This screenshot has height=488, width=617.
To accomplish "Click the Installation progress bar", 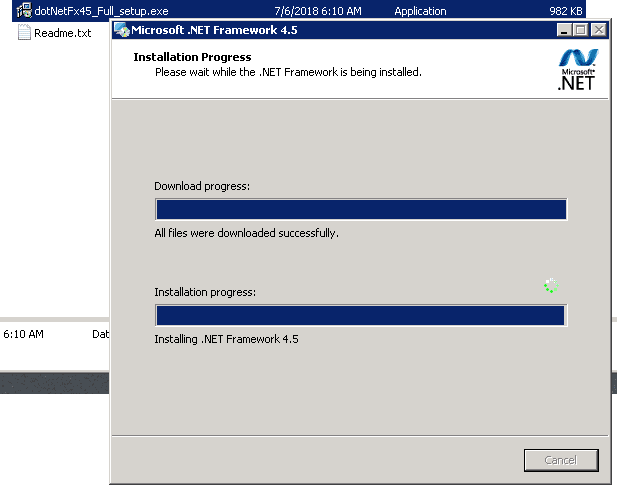I will [x=361, y=315].
